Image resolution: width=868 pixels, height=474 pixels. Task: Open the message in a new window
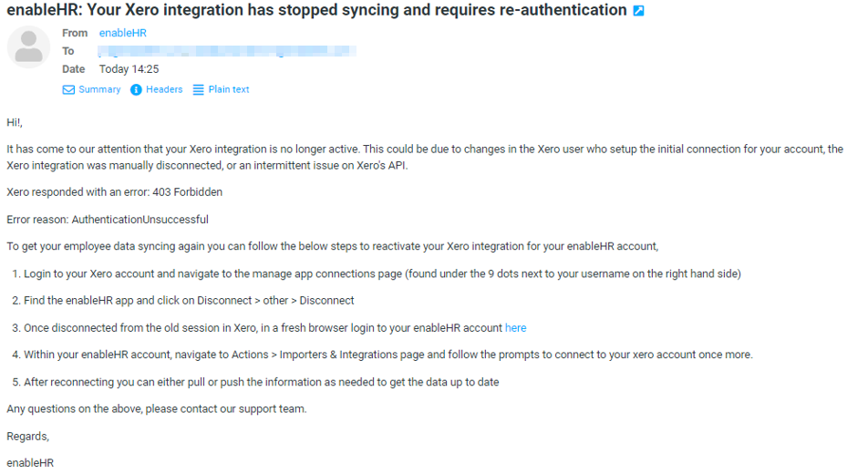click(x=638, y=11)
